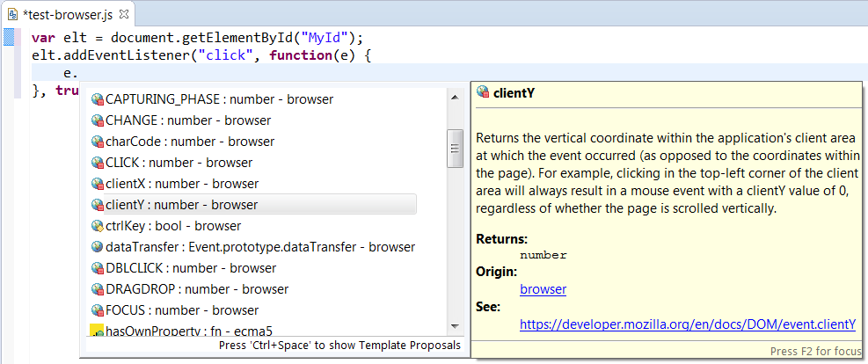Click the function keyword in code
This screenshot has width=868, height=364.
click(300, 55)
